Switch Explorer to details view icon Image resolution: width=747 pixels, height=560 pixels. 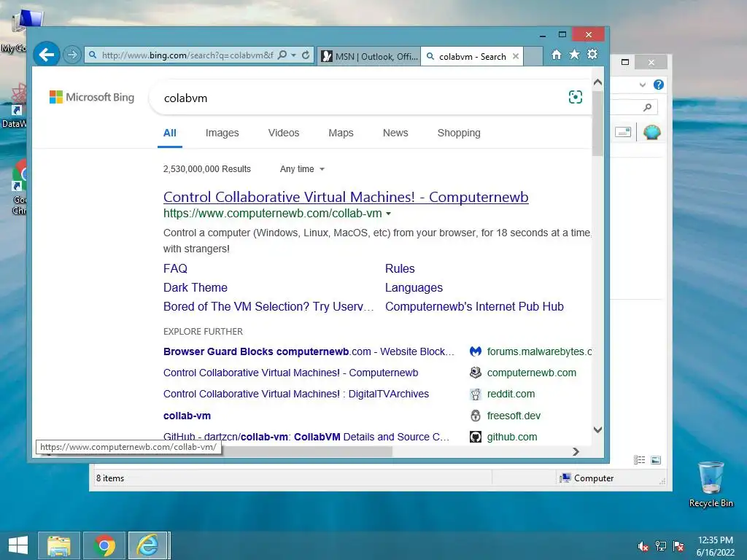click(639, 459)
